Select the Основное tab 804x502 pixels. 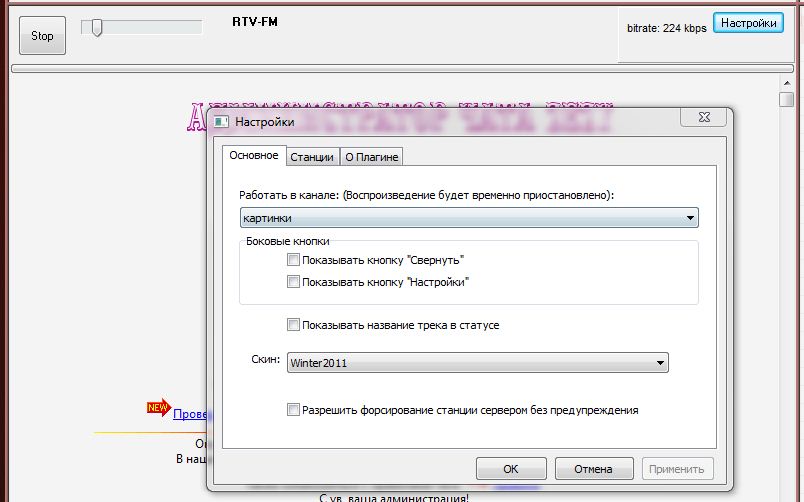[253, 156]
